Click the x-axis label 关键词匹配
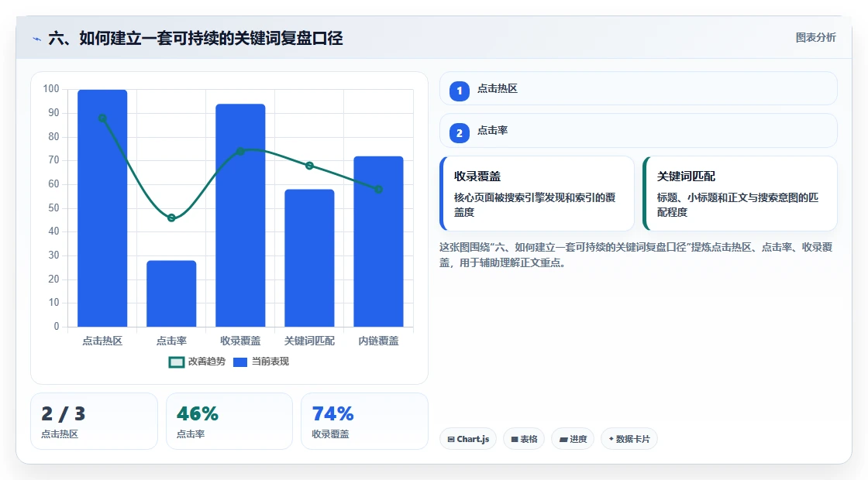 (309, 341)
